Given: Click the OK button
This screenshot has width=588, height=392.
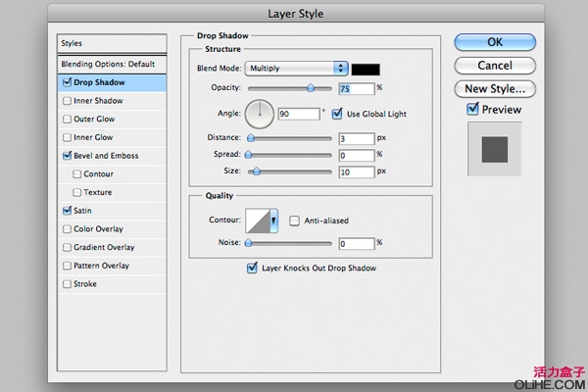Looking at the screenshot, I should [495, 42].
